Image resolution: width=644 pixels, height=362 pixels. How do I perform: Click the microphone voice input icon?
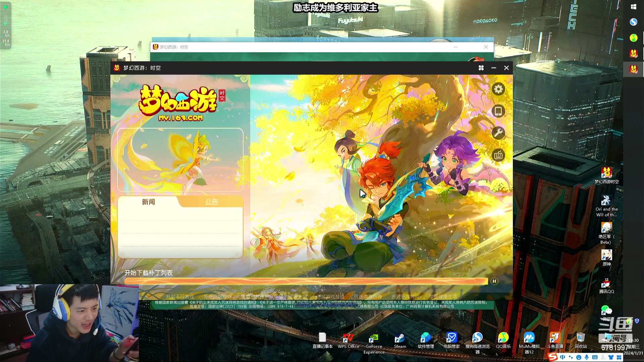(587, 357)
